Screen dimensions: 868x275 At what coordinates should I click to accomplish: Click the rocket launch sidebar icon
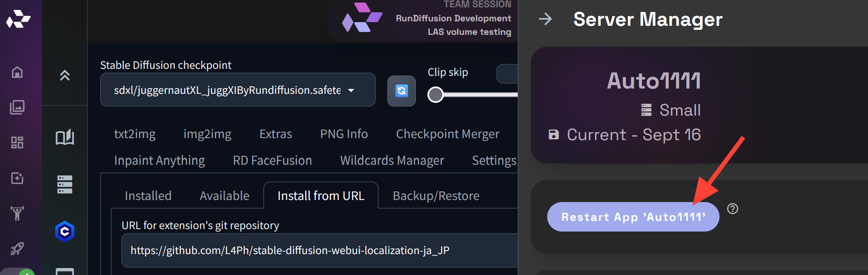click(17, 248)
